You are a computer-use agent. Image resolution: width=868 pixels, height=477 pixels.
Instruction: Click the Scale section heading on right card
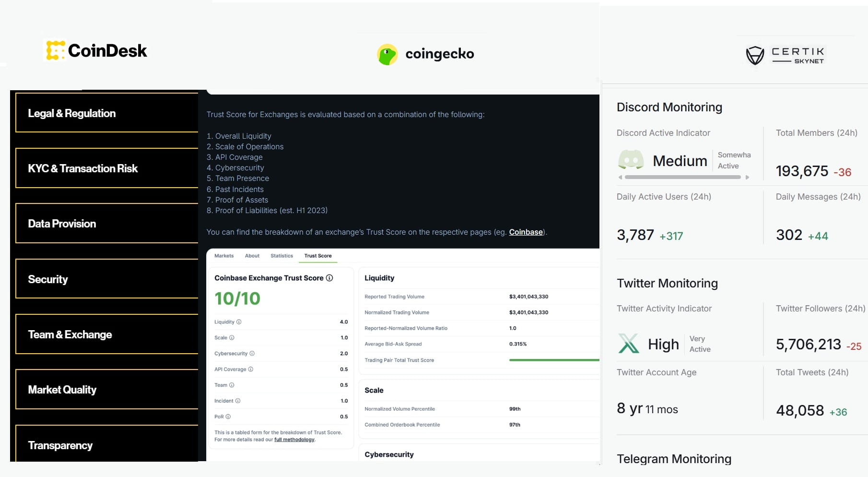pos(374,390)
